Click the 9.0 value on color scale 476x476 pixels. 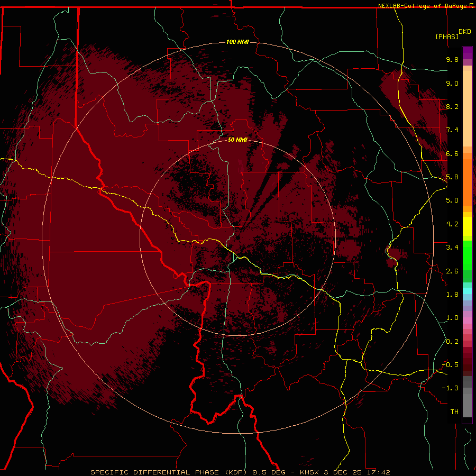pyautogui.click(x=452, y=83)
